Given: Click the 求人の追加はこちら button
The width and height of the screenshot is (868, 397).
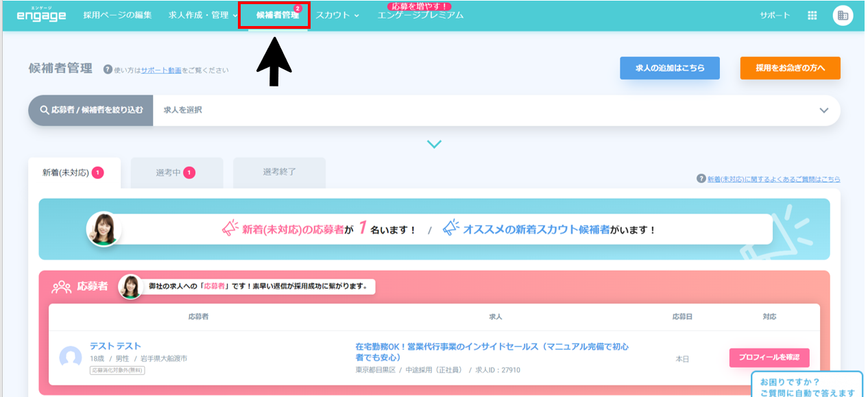Looking at the screenshot, I should tap(670, 69).
